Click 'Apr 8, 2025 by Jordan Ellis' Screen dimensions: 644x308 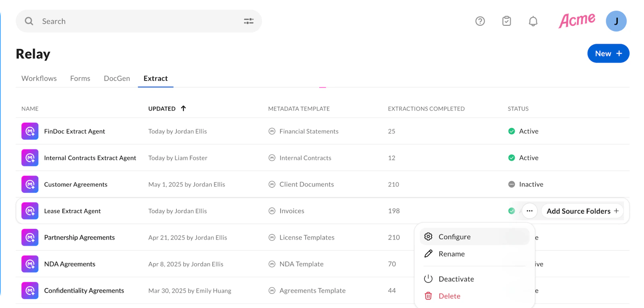pos(186,264)
